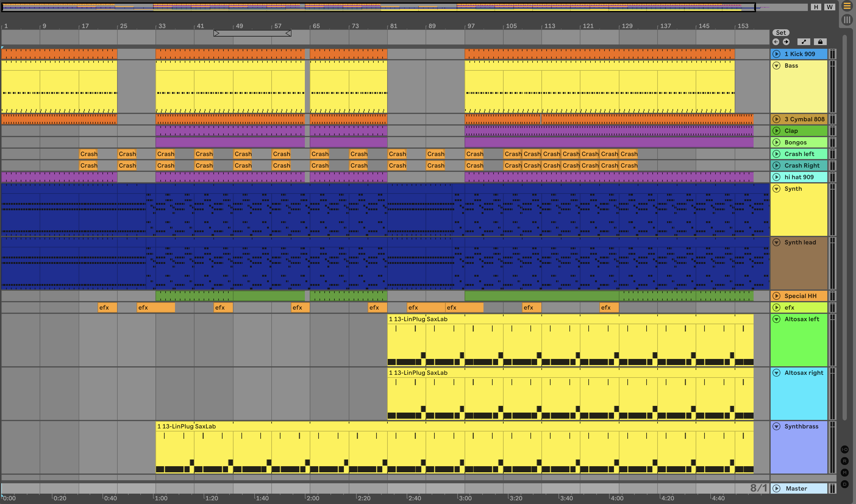
Task: Toggle Track Delay section D button
Action: click(844, 484)
